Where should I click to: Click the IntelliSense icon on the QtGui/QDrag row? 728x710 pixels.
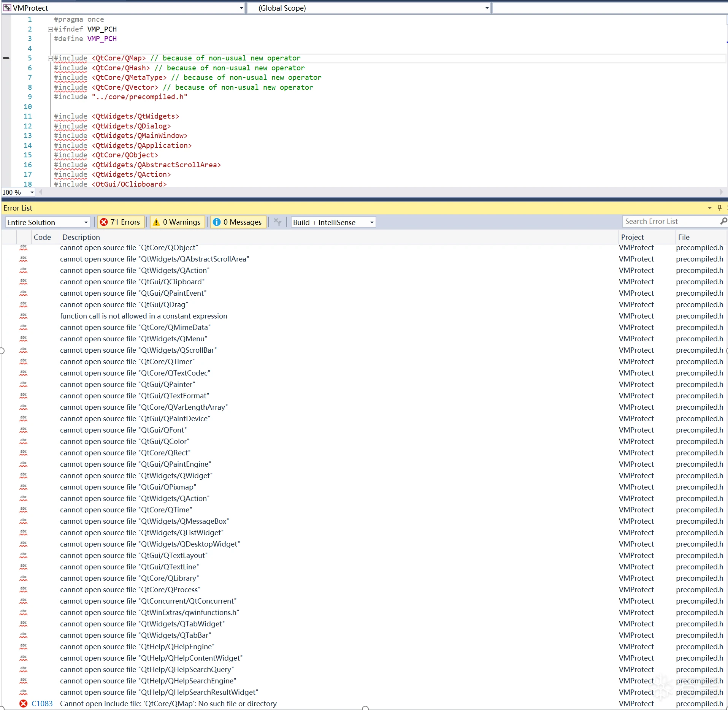coord(24,304)
